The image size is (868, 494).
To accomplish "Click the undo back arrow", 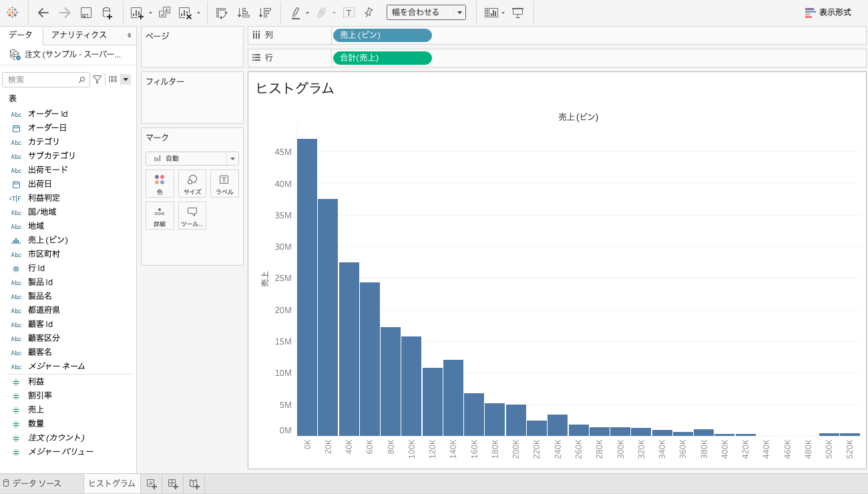I will click(x=43, y=13).
